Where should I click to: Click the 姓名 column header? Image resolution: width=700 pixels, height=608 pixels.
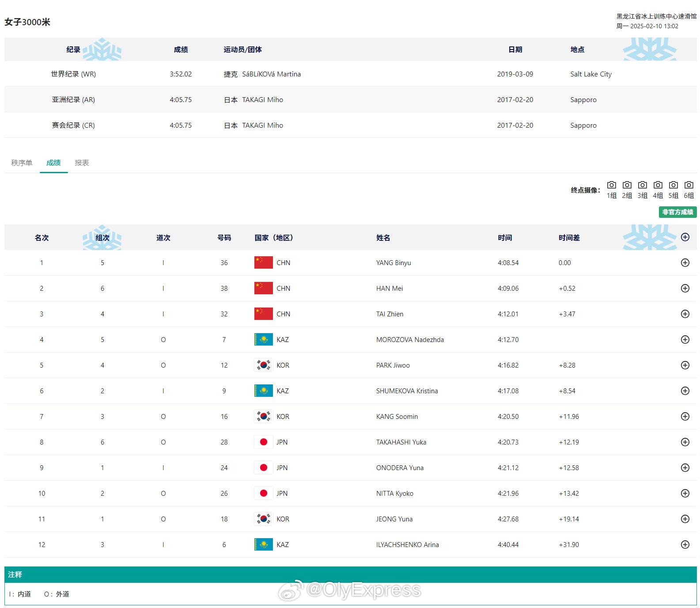pyautogui.click(x=383, y=238)
